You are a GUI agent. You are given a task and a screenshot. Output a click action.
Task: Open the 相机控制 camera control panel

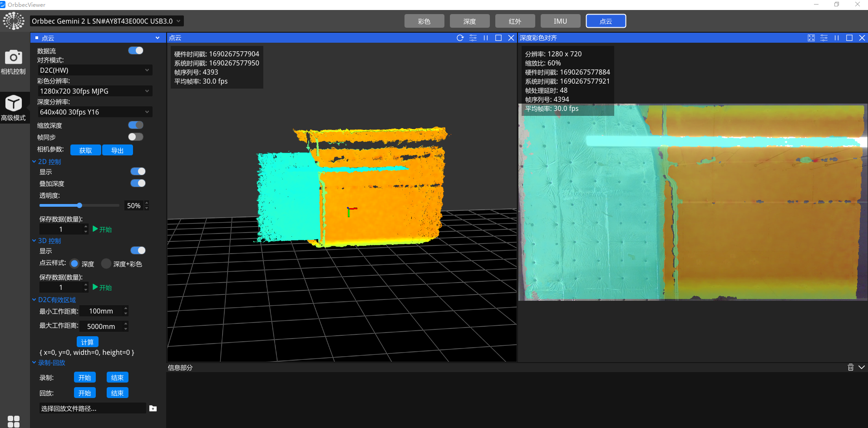click(x=14, y=62)
